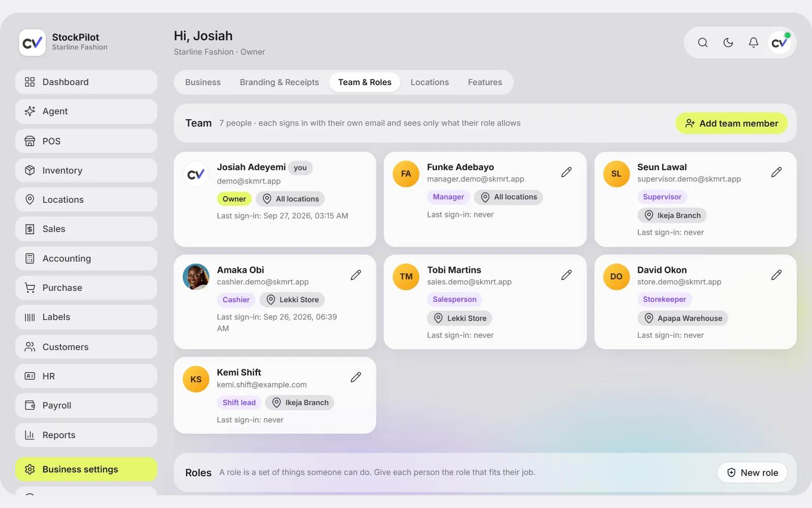Go to the Payroll section
This screenshot has height=508, width=812.
pos(86,405)
